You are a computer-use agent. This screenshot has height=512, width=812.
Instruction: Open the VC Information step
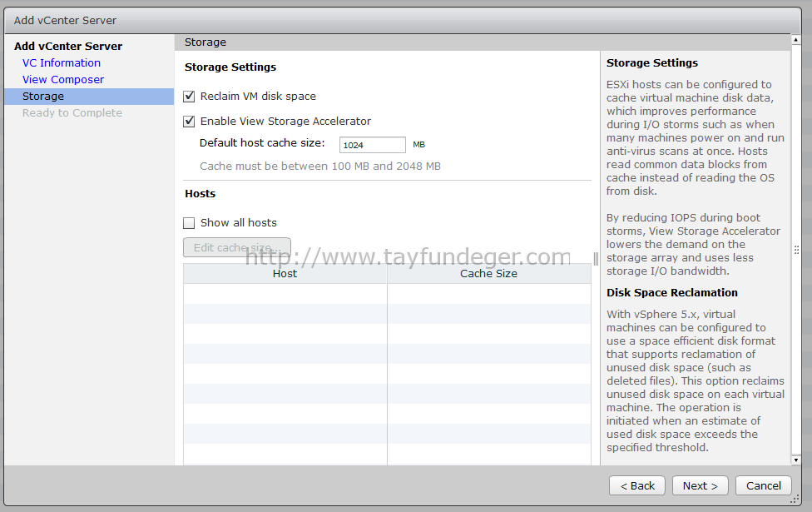point(61,62)
